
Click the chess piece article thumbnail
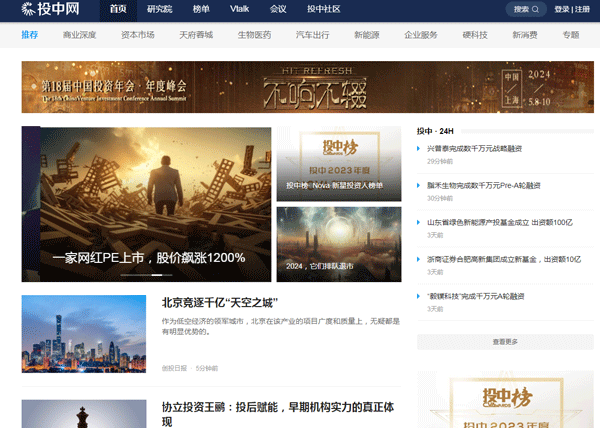[x=84, y=414]
